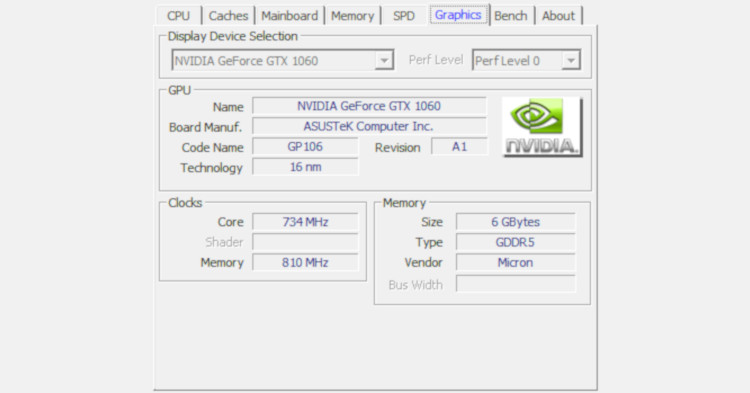750x393 pixels.
Task: Click the Code Name label
Action: [x=212, y=147]
